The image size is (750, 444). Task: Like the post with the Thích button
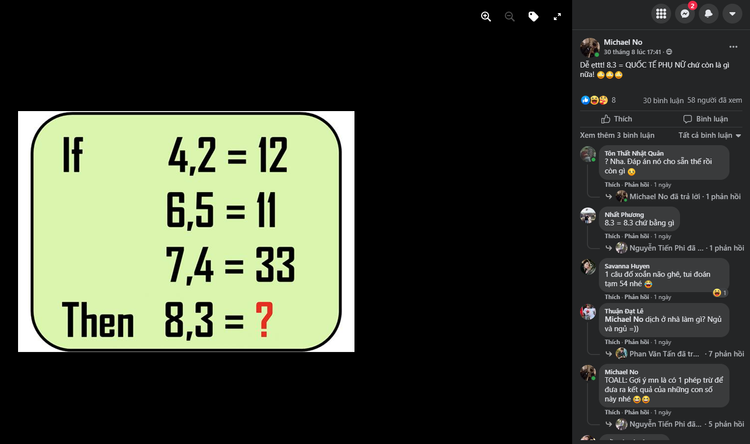click(616, 118)
